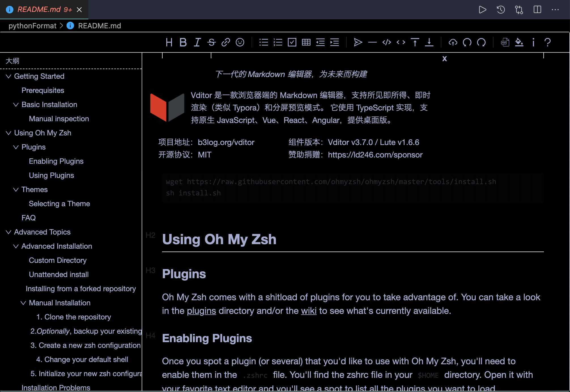Open the wiki link in the Plugins paragraph
Viewport: 570px width, 392px height.
(309, 311)
